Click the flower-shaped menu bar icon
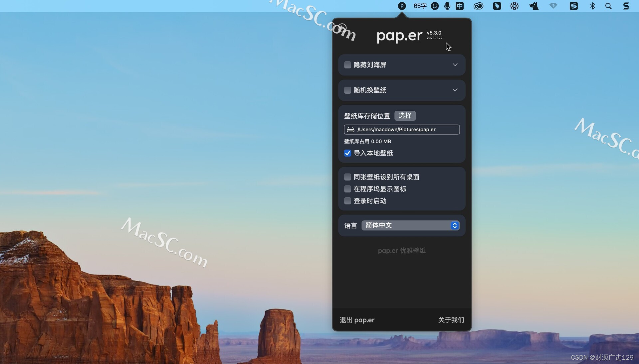Screen dimensions: 639x364 click(515, 6)
